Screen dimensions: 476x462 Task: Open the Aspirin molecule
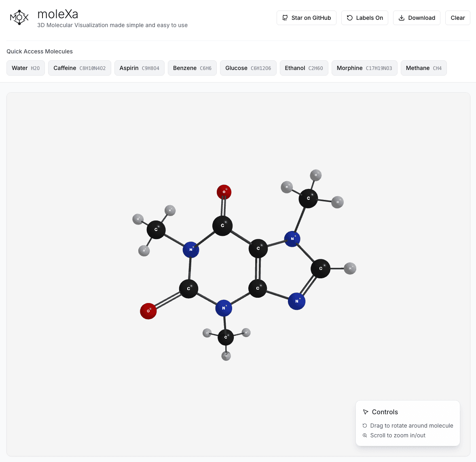click(139, 68)
